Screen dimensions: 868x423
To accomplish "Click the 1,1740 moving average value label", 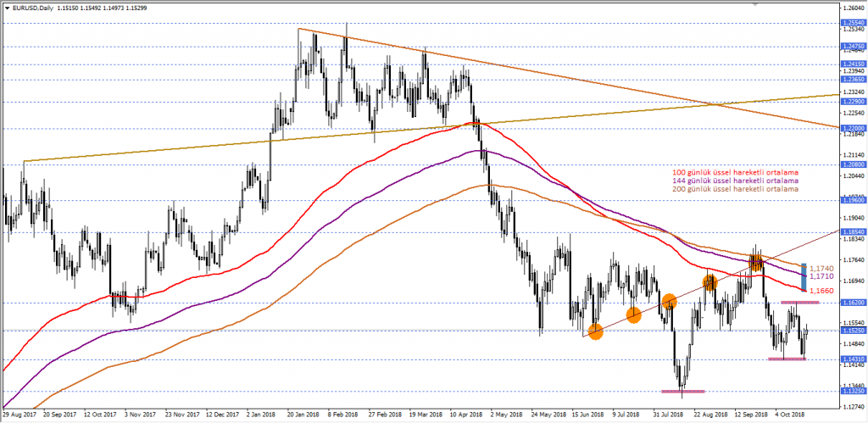I will click(x=821, y=267).
